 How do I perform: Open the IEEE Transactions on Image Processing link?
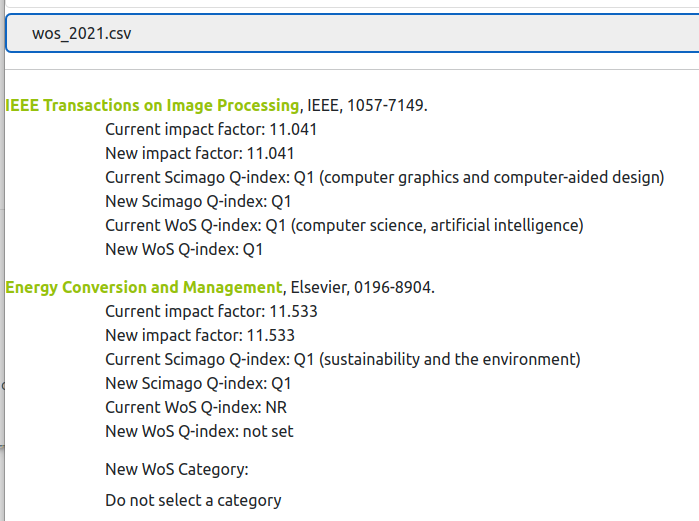click(152, 105)
